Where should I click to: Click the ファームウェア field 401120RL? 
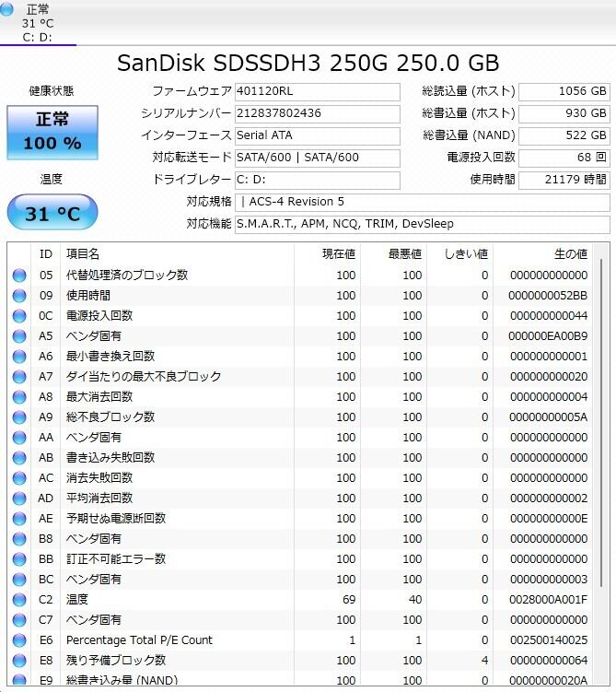(317, 92)
